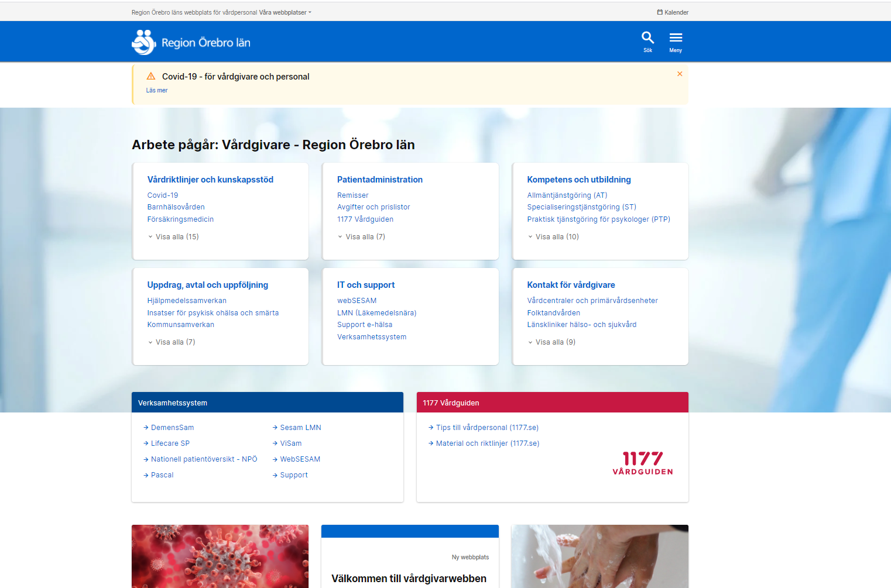891x588 pixels.
Task: Expand Visa alla under Vårdriktlinjer och kunskapsstöd
Action: [173, 236]
